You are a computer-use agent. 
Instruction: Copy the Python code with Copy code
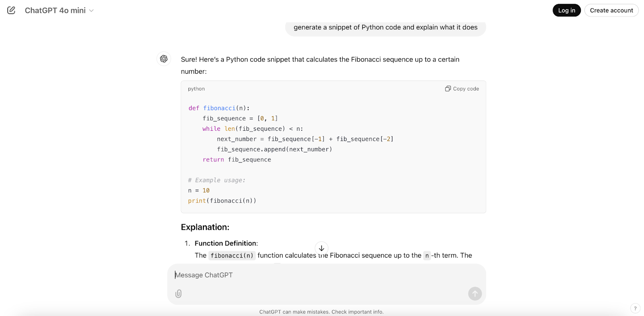point(462,89)
